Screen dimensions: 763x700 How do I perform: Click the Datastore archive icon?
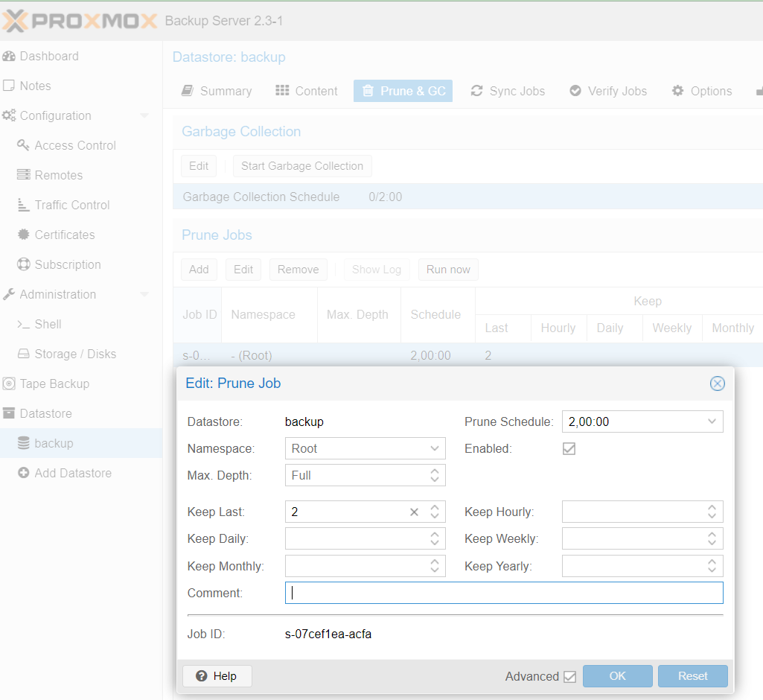point(9,413)
